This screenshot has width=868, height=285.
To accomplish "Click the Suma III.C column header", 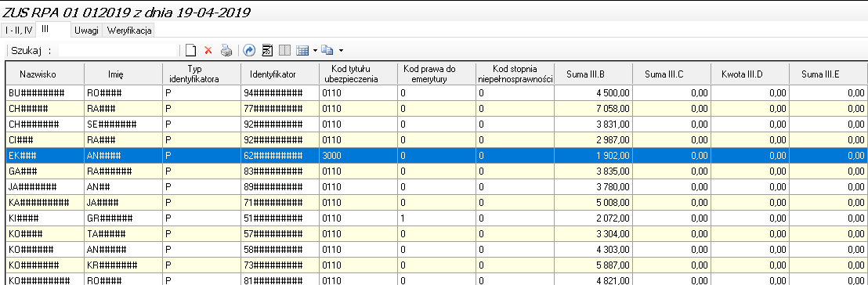I will click(x=672, y=74).
